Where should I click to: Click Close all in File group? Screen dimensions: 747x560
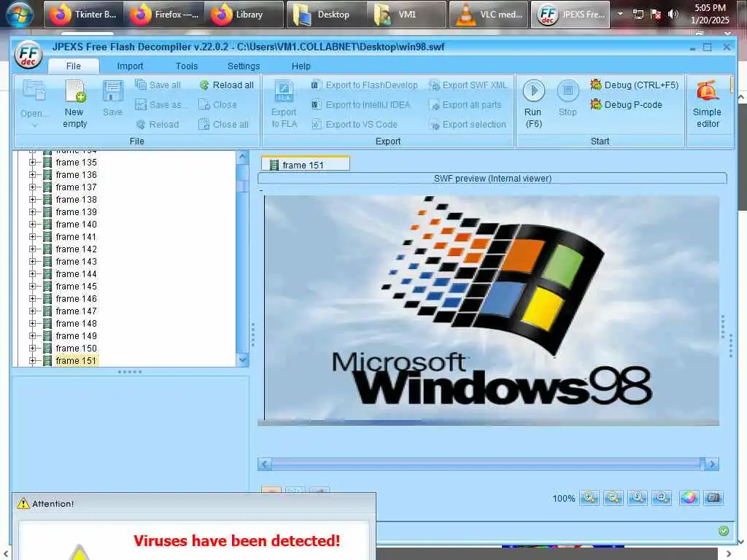point(224,124)
